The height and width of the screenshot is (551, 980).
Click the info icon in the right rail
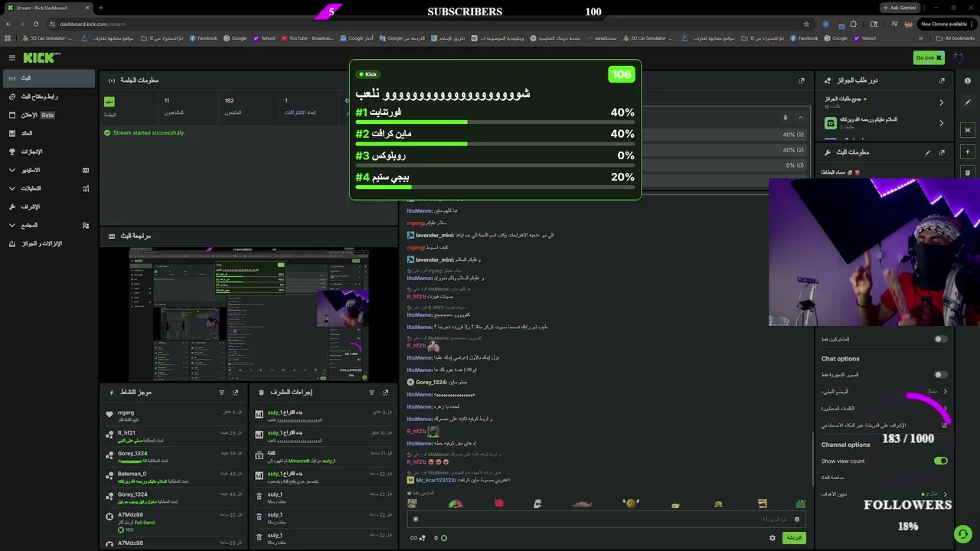coord(968,81)
